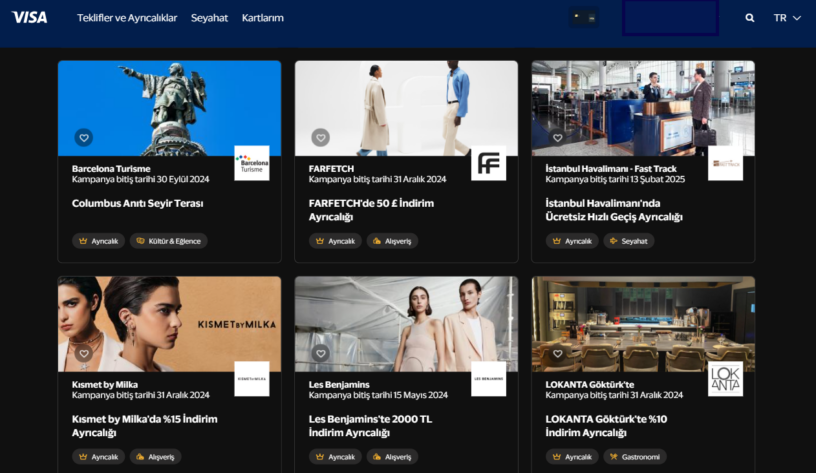The image size is (816, 473).
Task: Click the small card icon in header
Action: point(584,17)
